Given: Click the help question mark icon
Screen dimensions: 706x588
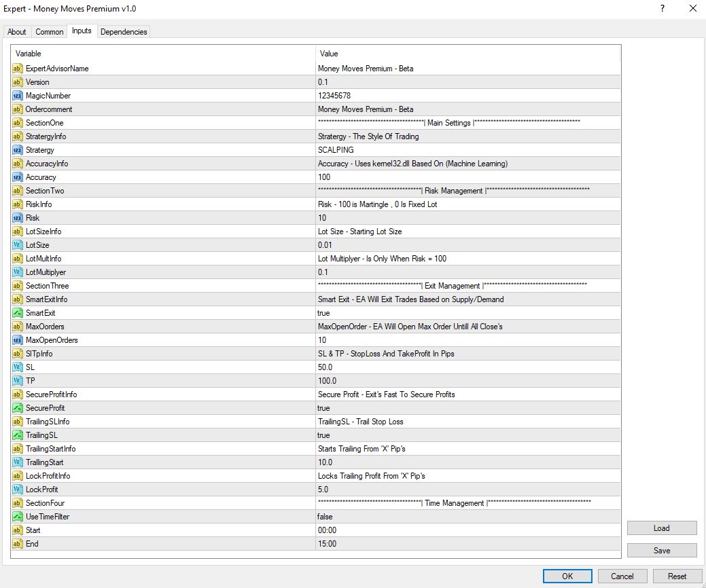Looking at the screenshot, I should 663,9.
